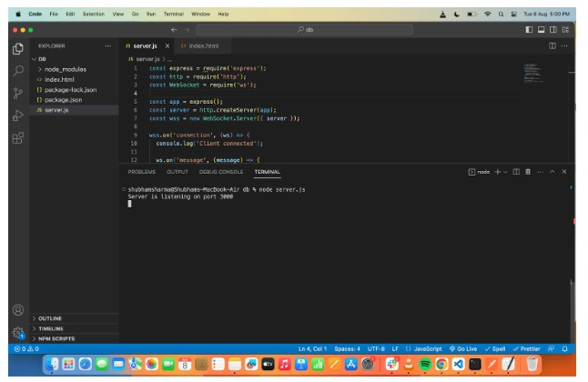Click the node terminal label
This screenshot has width=588, height=382.
point(480,172)
